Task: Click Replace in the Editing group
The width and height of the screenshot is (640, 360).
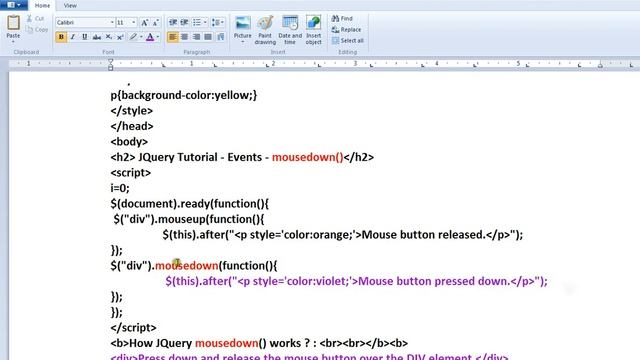Action: point(347,29)
